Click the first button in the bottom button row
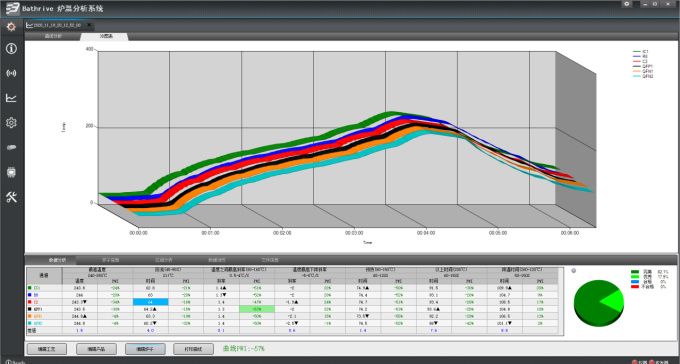Image resolution: width=680 pixels, height=364 pixels. pyautogui.click(x=47, y=349)
